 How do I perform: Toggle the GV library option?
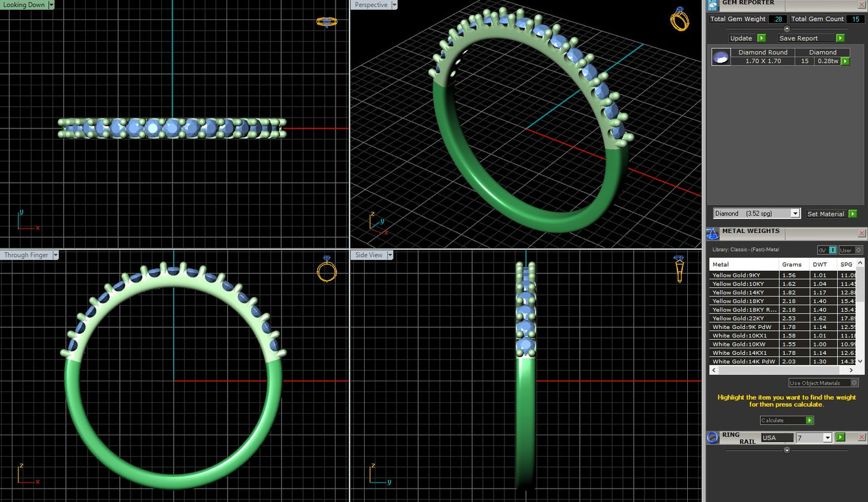pos(827,250)
